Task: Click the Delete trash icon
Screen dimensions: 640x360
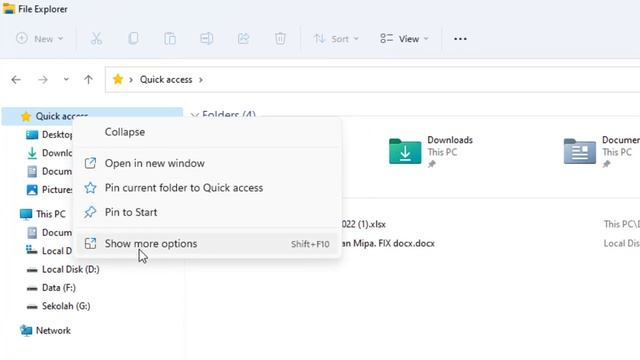Action: [x=280, y=39]
